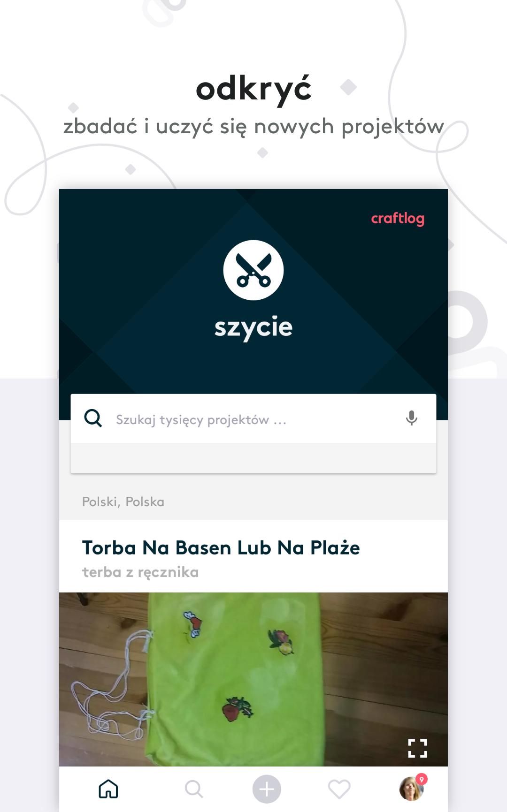This screenshot has height=812, width=507.
Task: Open favorites via the heart icon
Action: click(x=339, y=789)
